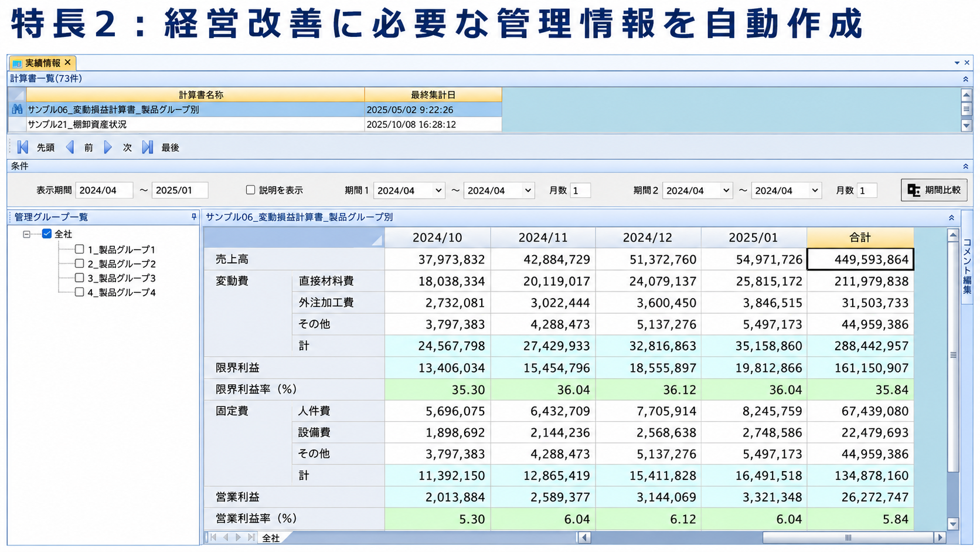Image resolution: width=980 pixels, height=552 pixels.
Task: Uncheck the 全社 checkbox
Action: [47, 233]
